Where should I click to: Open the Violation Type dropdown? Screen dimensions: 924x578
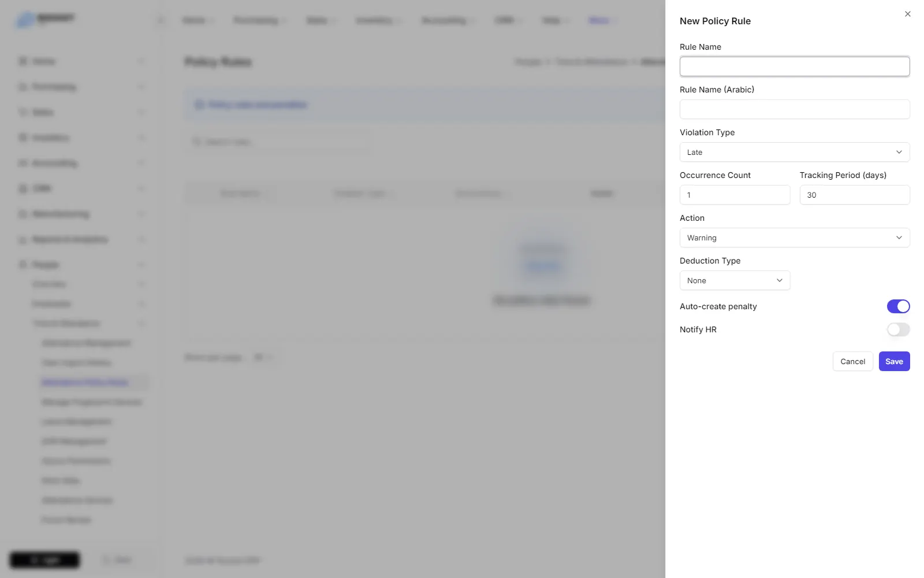tap(795, 152)
